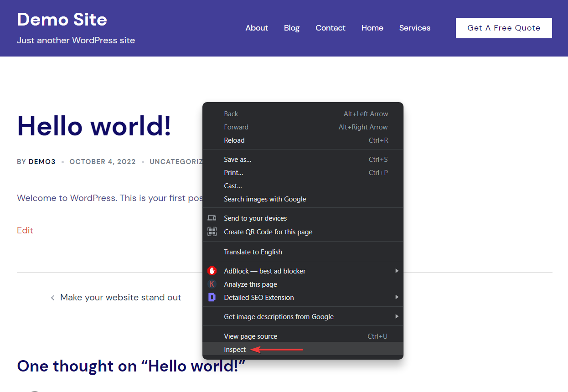Select Reload from the menu
The width and height of the screenshot is (568, 392).
pyautogui.click(x=234, y=140)
